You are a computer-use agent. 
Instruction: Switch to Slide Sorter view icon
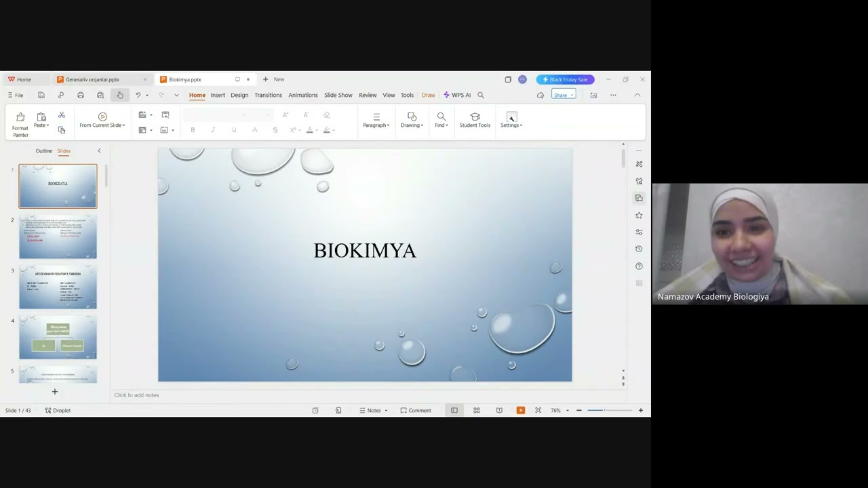(x=477, y=410)
